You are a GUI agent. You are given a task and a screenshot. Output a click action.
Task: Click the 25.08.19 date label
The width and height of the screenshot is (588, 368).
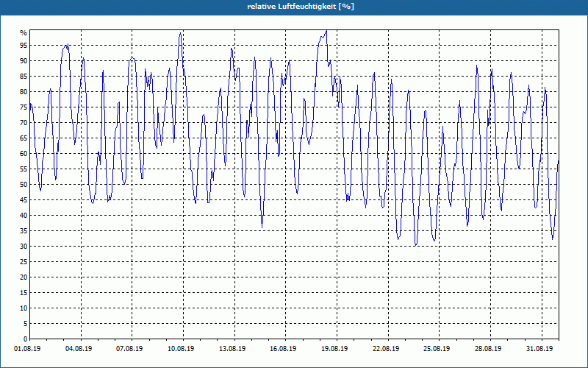point(437,349)
